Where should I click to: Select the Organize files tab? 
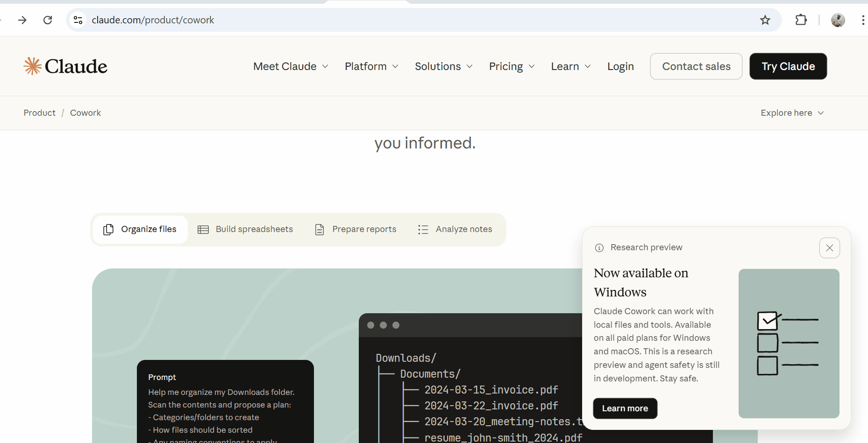click(x=140, y=229)
